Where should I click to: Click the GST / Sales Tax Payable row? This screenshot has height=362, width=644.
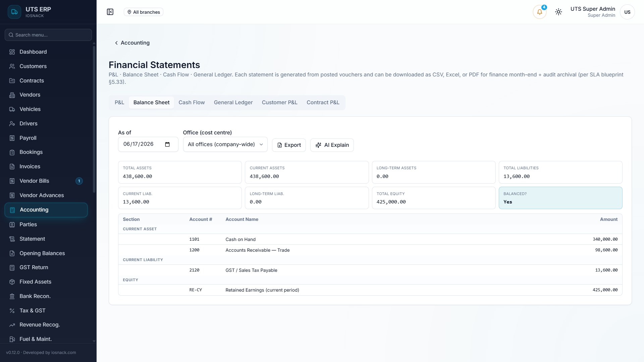tap(370, 270)
